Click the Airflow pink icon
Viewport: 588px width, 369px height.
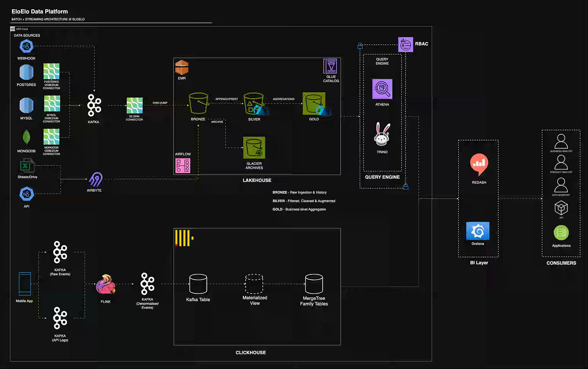[x=183, y=166]
